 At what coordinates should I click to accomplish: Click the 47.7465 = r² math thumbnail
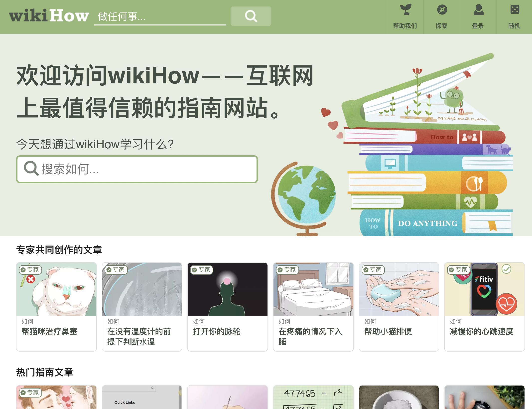click(313, 397)
